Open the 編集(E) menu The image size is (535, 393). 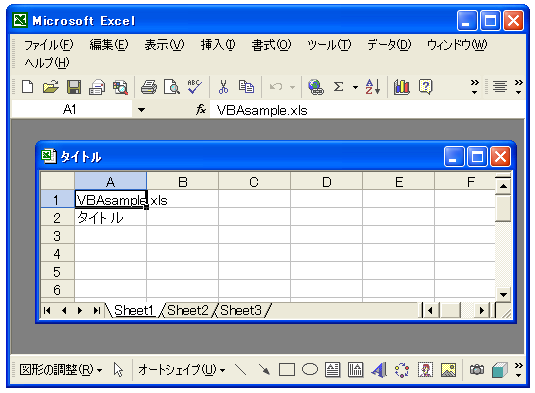click(109, 45)
